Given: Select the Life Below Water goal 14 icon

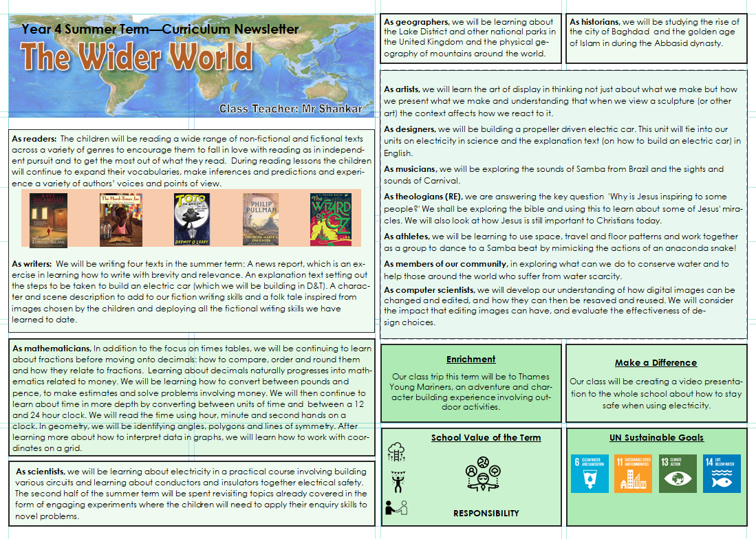Looking at the screenshot, I should [x=722, y=474].
